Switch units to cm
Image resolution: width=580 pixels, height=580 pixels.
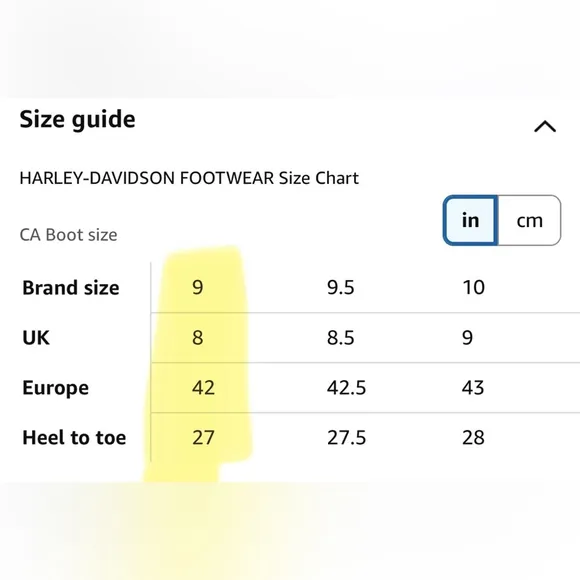click(529, 220)
